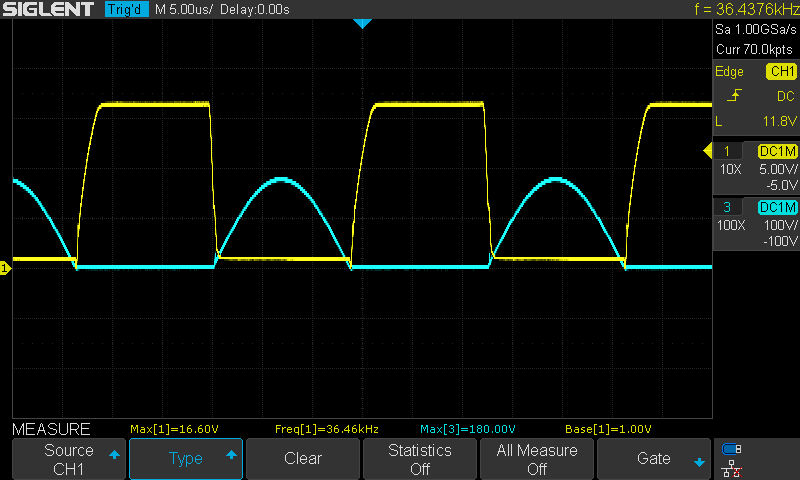Click the Max[1]=16.60V measurement

tap(174, 429)
